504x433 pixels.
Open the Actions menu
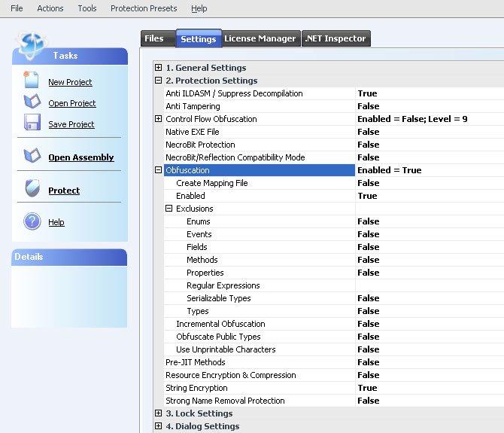pos(50,8)
